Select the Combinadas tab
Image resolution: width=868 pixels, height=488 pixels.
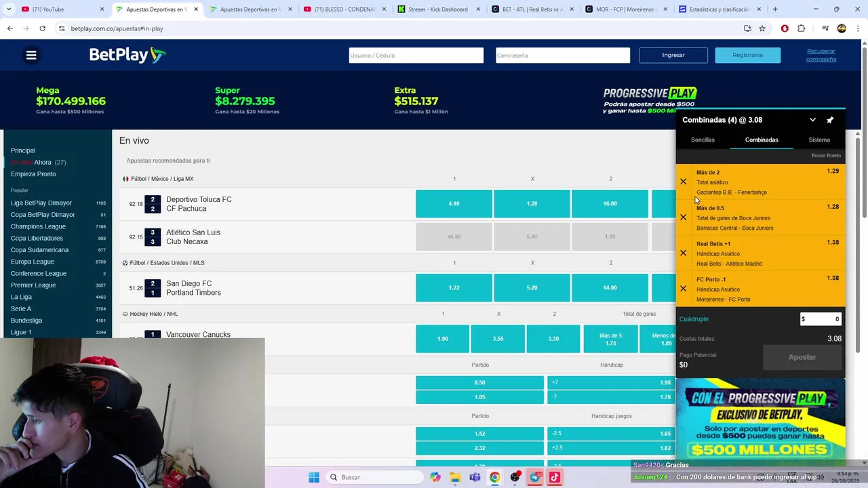[762, 140]
